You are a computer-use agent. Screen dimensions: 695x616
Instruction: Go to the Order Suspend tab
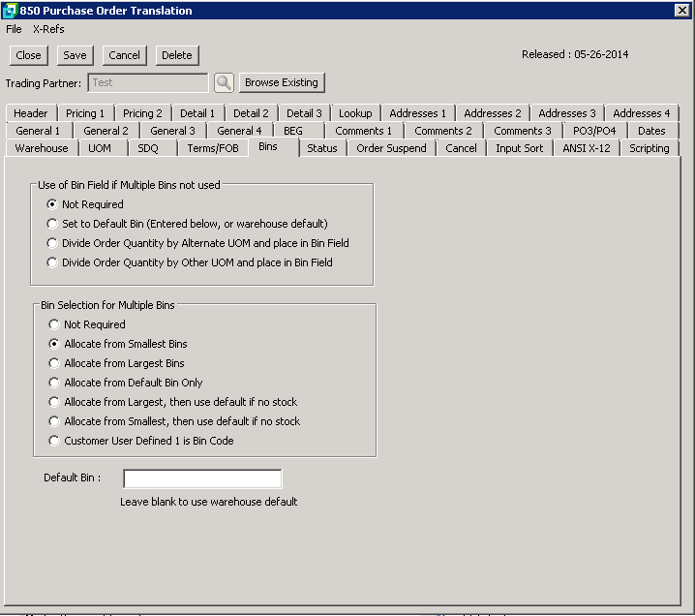tap(391, 148)
